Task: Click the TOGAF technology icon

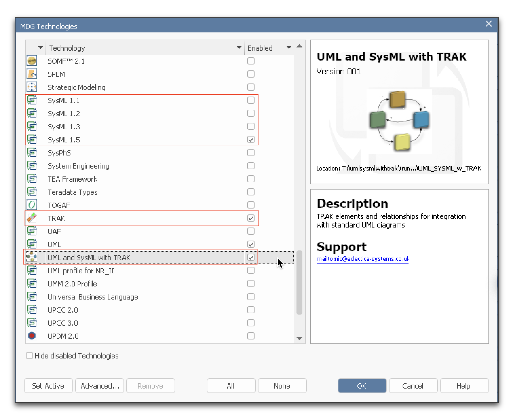Action: tap(32, 205)
